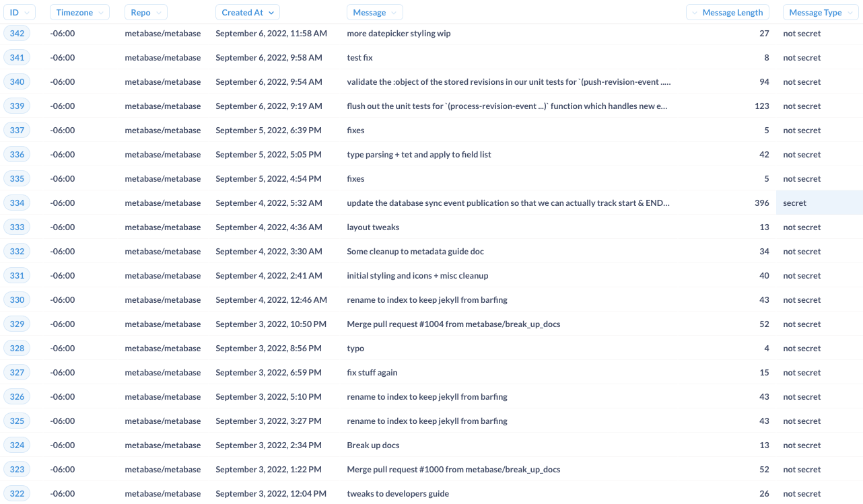Click the 'typo' message cell
Screen dimensions: 863x504
tap(355, 349)
